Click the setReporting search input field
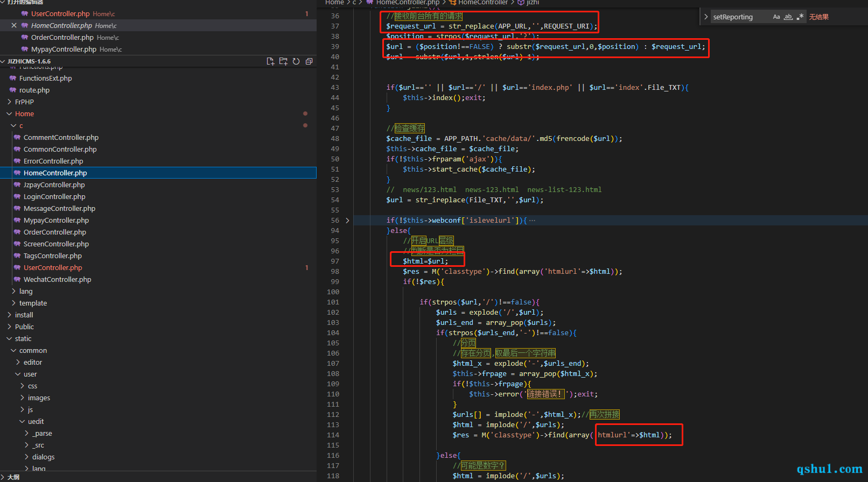The width and height of the screenshot is (868, 482). pos(740,17)
